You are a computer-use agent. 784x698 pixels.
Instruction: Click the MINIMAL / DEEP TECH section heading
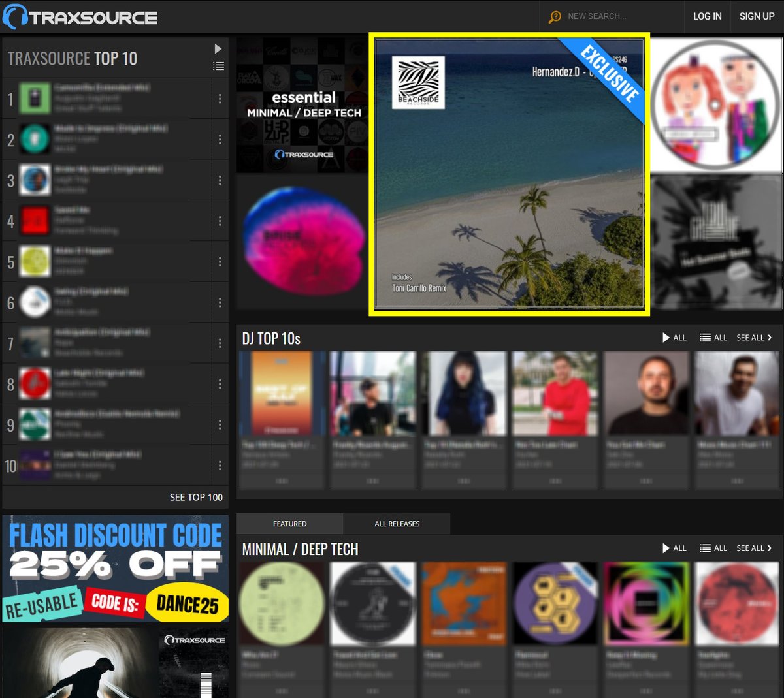coord(300,549)
